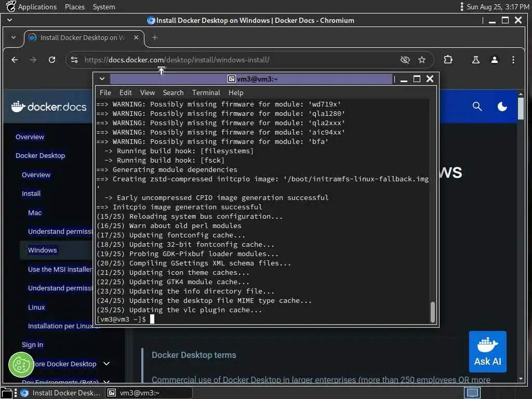Open the Install sidebar link

31,193
